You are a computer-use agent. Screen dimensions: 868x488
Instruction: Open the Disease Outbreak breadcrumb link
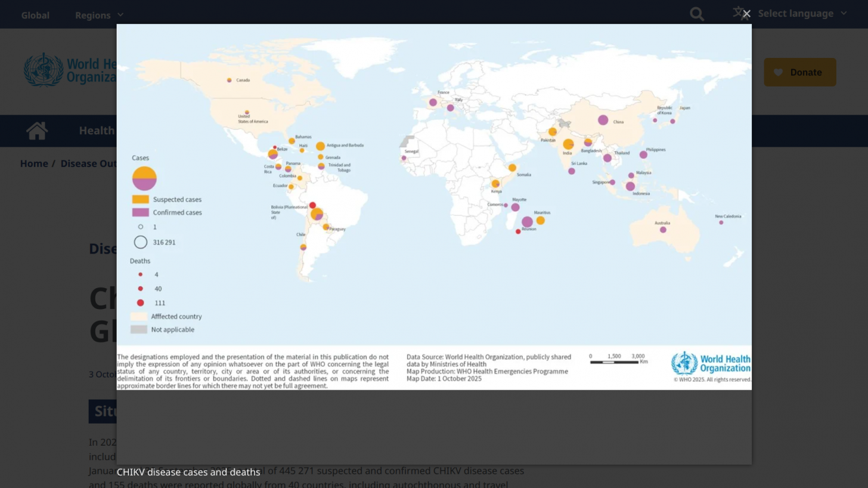point(88,163)
